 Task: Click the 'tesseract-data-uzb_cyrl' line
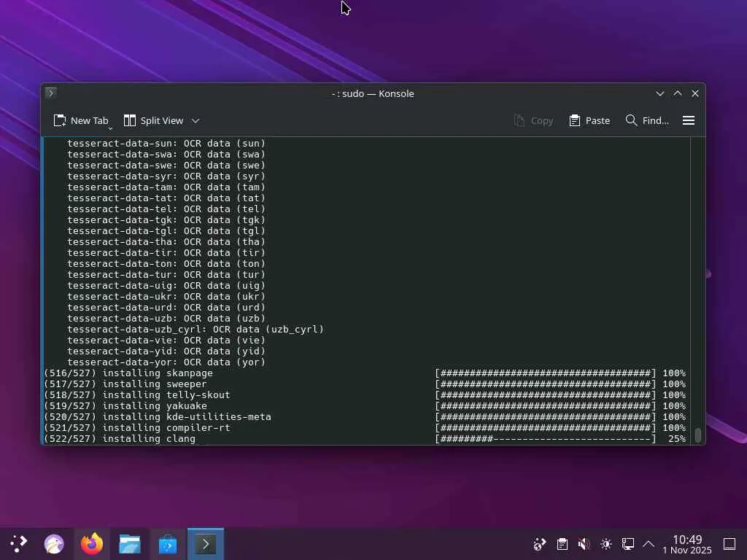(x=196, y=329)
